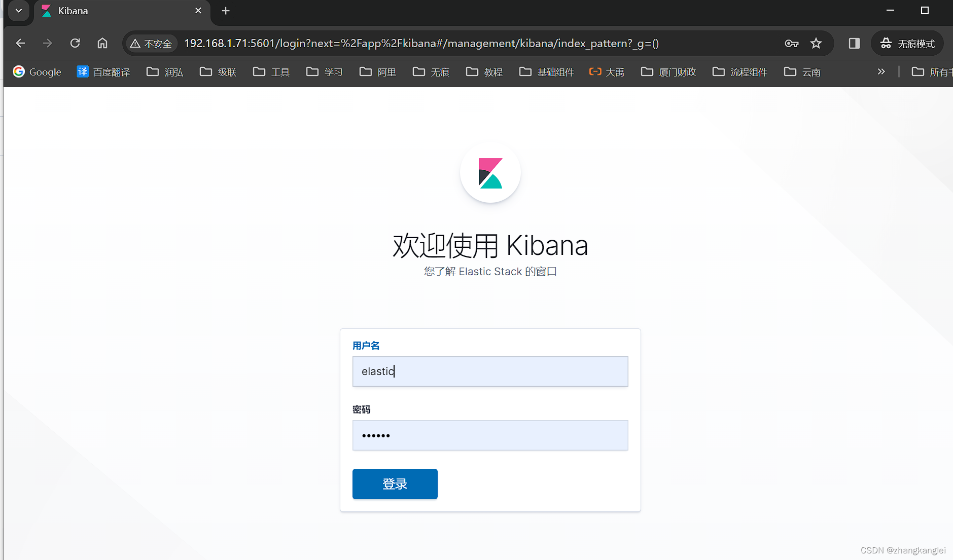
Task: Go to the browser home page
Action: click(x=102, y=44)
